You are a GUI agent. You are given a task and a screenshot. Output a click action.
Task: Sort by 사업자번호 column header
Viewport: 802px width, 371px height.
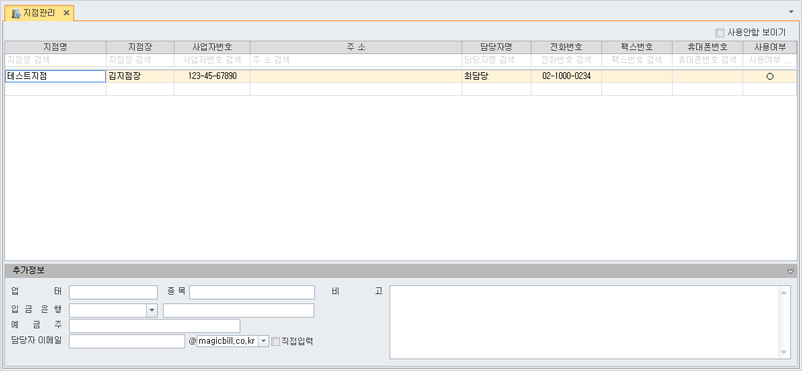[212, 47]
